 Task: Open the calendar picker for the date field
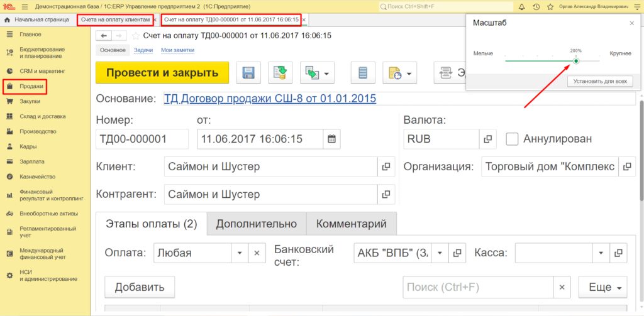coord(332,139)
